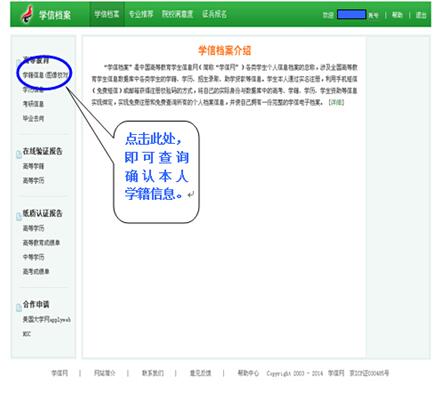Image resolution: width=437 pixels, height=396 pixels.
Task: Open the green 详细 link after introduction
Action: [336, 102]
